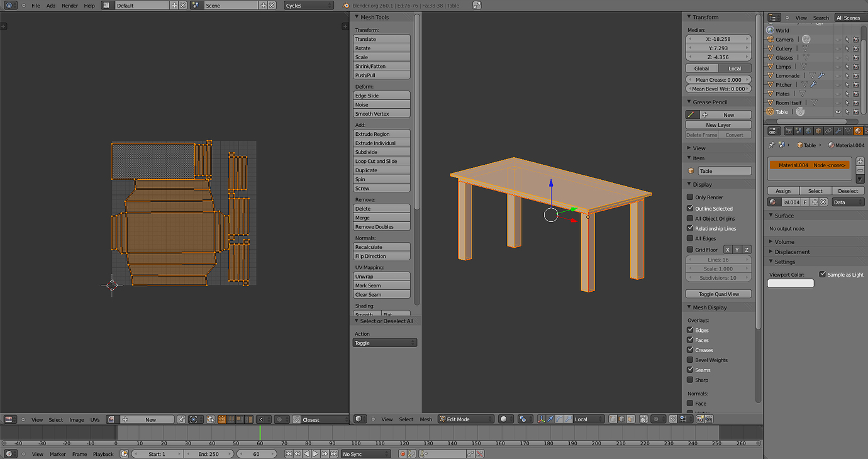Screen dimensions: 868x459
Task: Open the Data link dropdown
Action: [848, 202]
